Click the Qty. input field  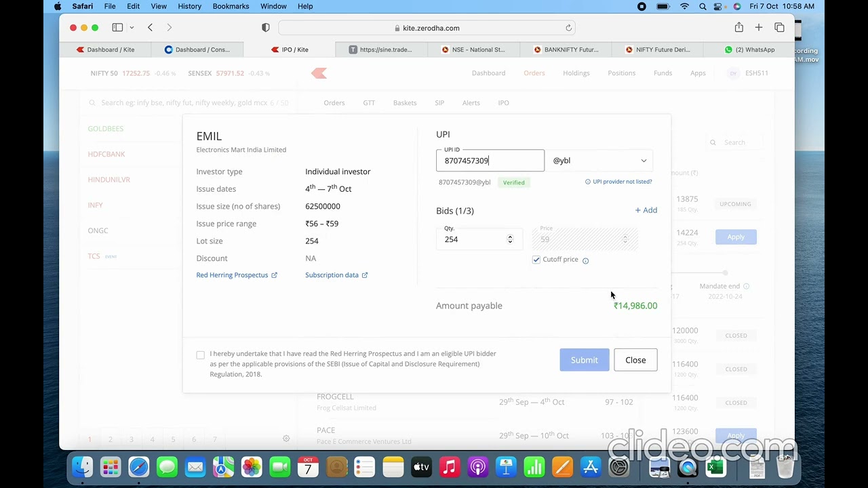[479, 239]
